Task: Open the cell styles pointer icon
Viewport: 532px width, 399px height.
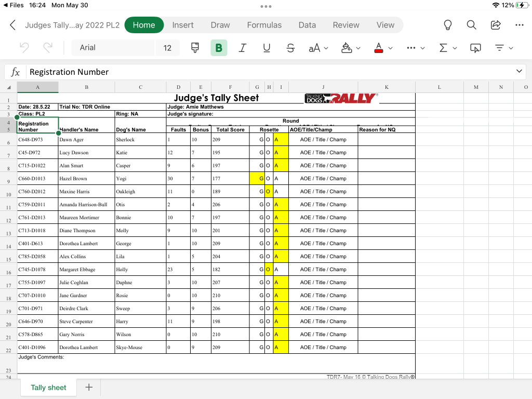Action: pyautogui.click(x=475, y=48)
